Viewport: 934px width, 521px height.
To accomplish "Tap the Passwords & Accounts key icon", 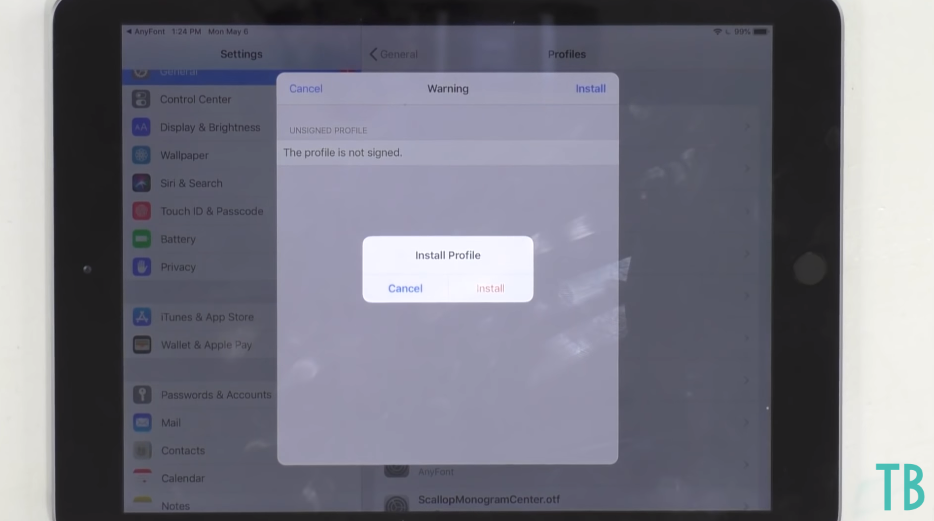I will click(x=142, y=394).
